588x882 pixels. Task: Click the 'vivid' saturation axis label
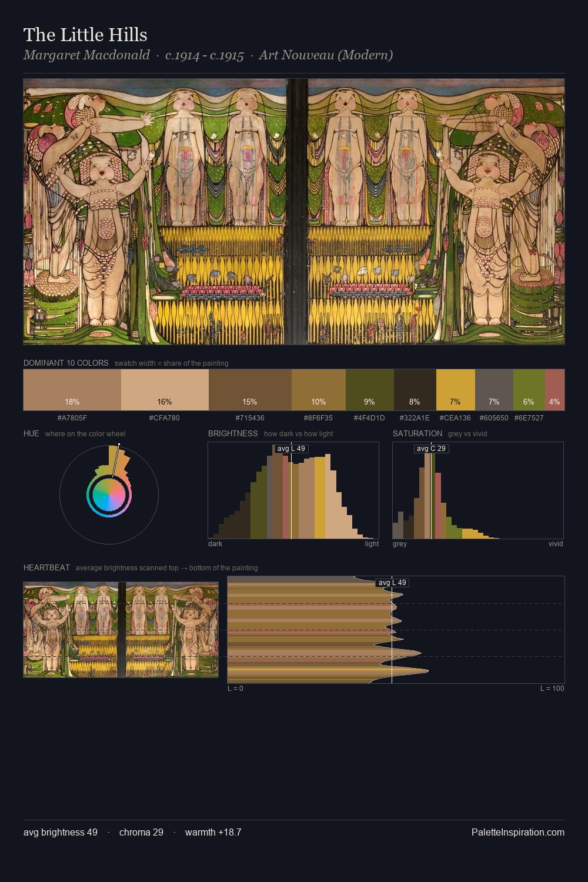[x=556, y=544]
